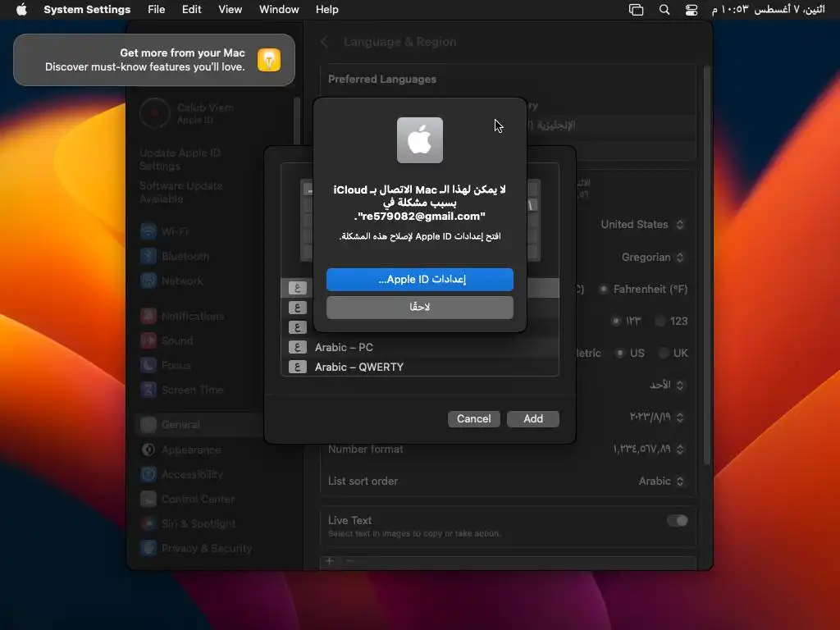The width and height of the screenshot is (840, 630).
Task: Open Accessibility in the sidebar
Action: click(181, 475)
